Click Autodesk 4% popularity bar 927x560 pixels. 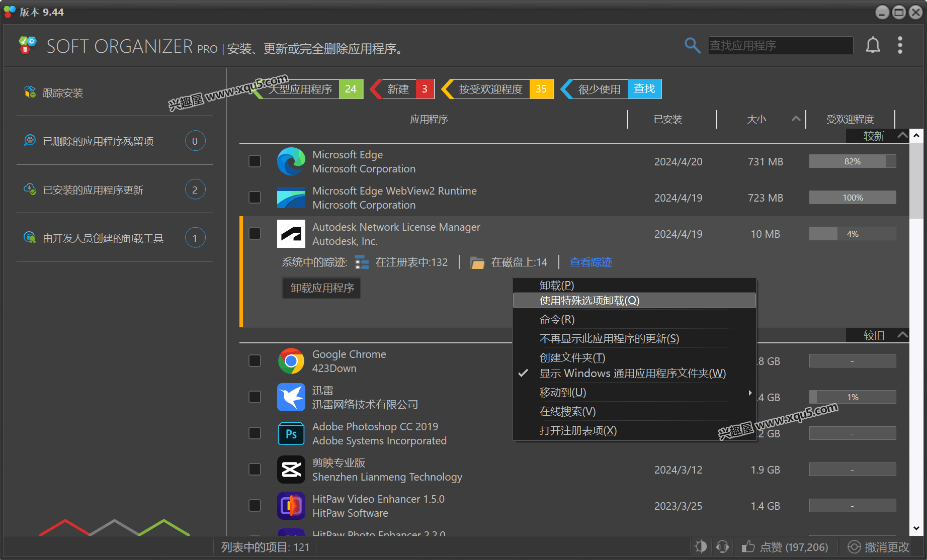853,234
